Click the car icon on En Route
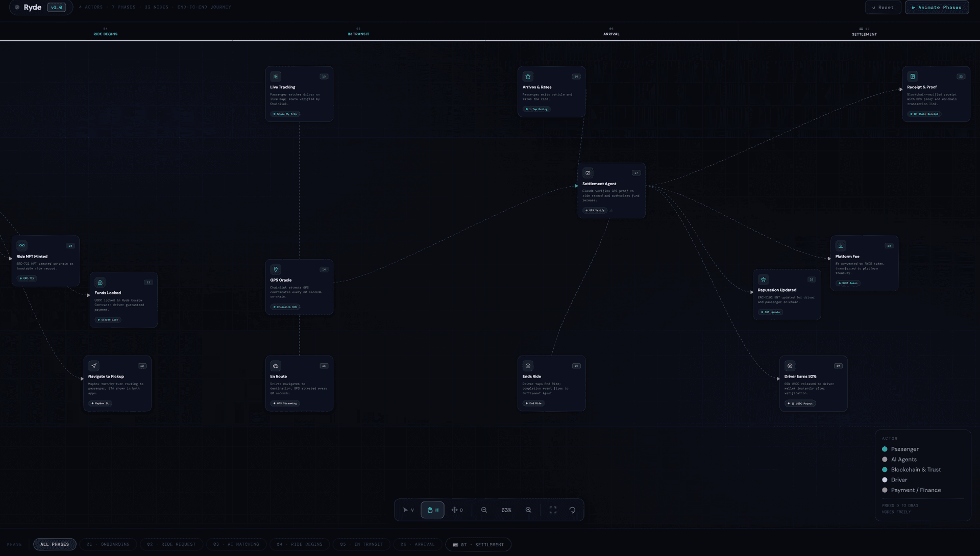 (276, 366)
